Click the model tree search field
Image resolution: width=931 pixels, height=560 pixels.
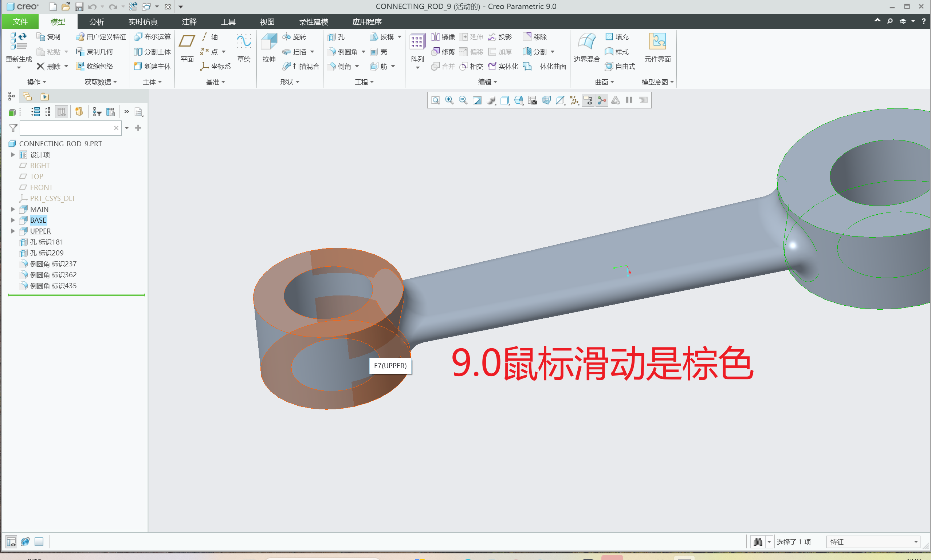[66, 128]
